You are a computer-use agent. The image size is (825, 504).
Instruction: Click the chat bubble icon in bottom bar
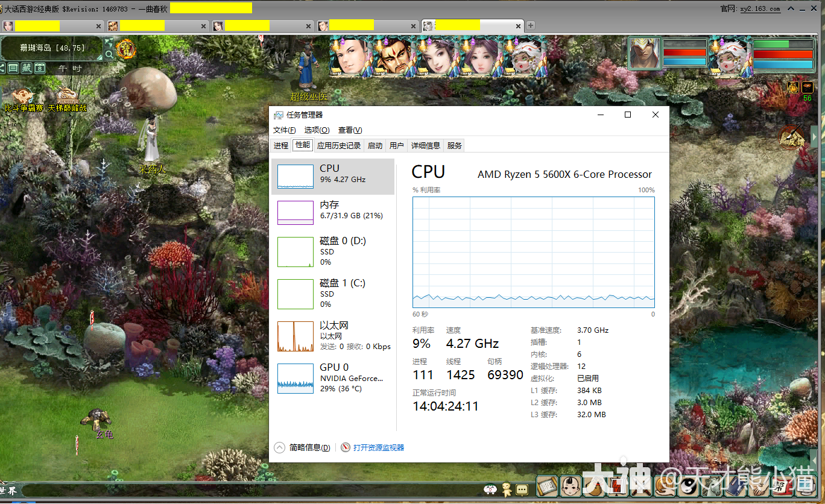[522, 490]
